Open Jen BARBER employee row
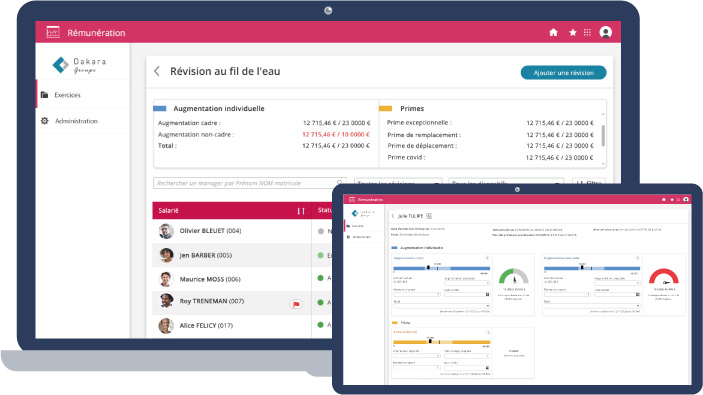 tap(232, 255)
